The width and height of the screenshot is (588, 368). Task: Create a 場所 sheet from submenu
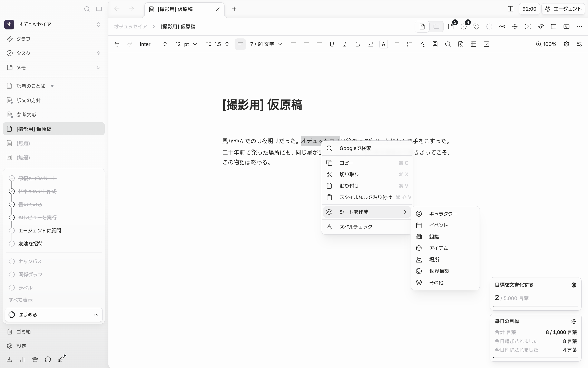(x=445, y=259)
